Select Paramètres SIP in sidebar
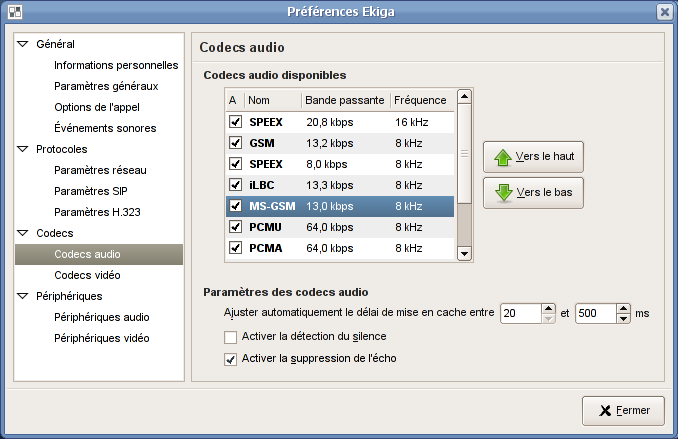This screenshot has height=439, width=678. click(91, 191)
